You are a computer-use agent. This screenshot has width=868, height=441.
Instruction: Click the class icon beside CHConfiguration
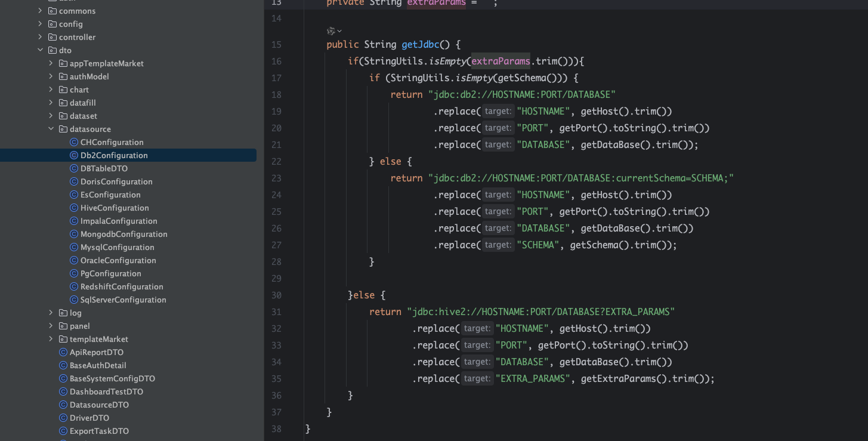coord(74,142)
